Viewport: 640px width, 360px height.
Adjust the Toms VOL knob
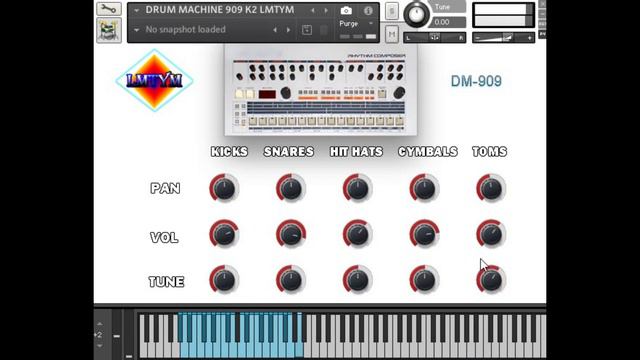coord(491,234)
